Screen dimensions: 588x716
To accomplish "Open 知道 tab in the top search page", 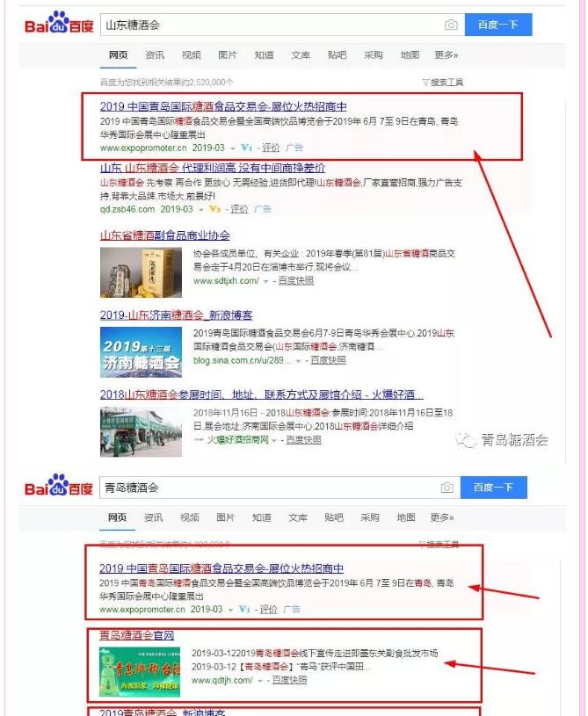I will coord(264,54).
